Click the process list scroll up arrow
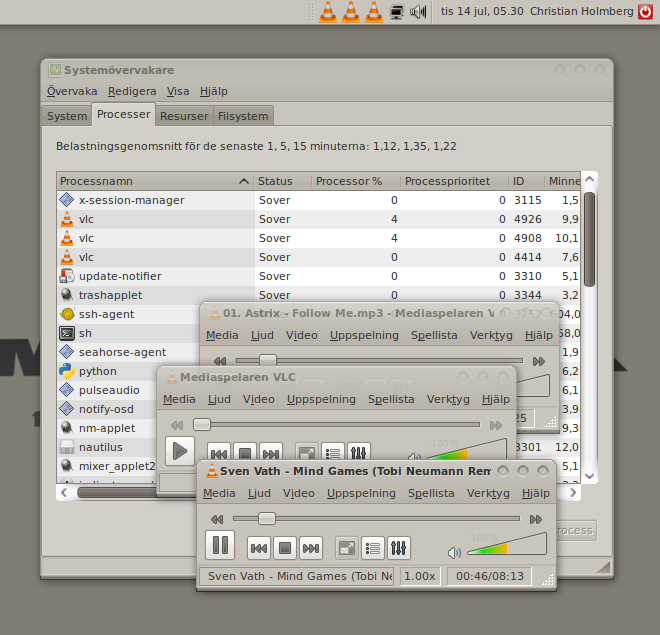Screen dimensions: 660x635 coord(590,179)
